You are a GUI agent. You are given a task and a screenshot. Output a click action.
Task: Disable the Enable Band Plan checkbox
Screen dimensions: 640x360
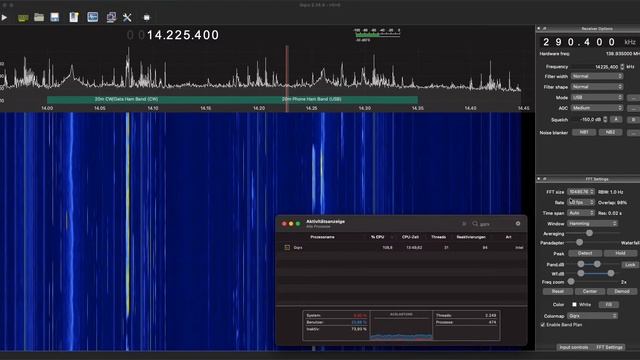[542, 325]
